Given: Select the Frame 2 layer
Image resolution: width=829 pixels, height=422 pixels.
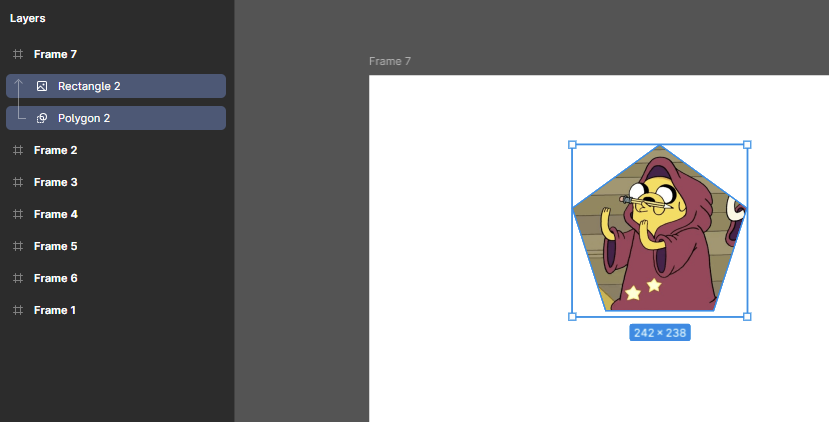Looking at the screenshot, I should point(116,150).
